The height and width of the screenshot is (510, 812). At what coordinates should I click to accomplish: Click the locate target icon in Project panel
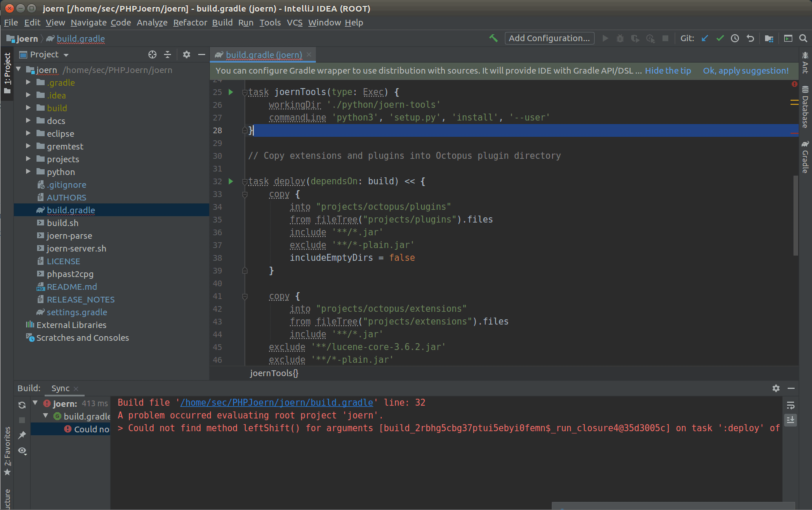(x=152, y=54)
